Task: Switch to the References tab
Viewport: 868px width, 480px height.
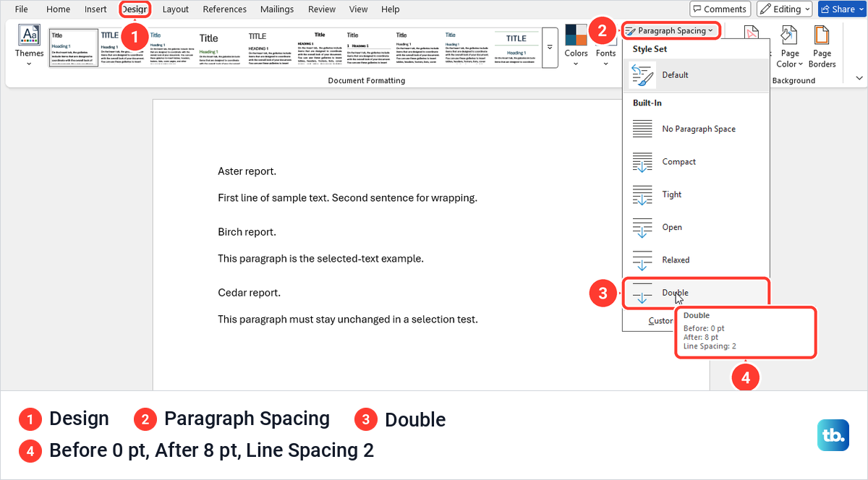Action: point(224,9)
